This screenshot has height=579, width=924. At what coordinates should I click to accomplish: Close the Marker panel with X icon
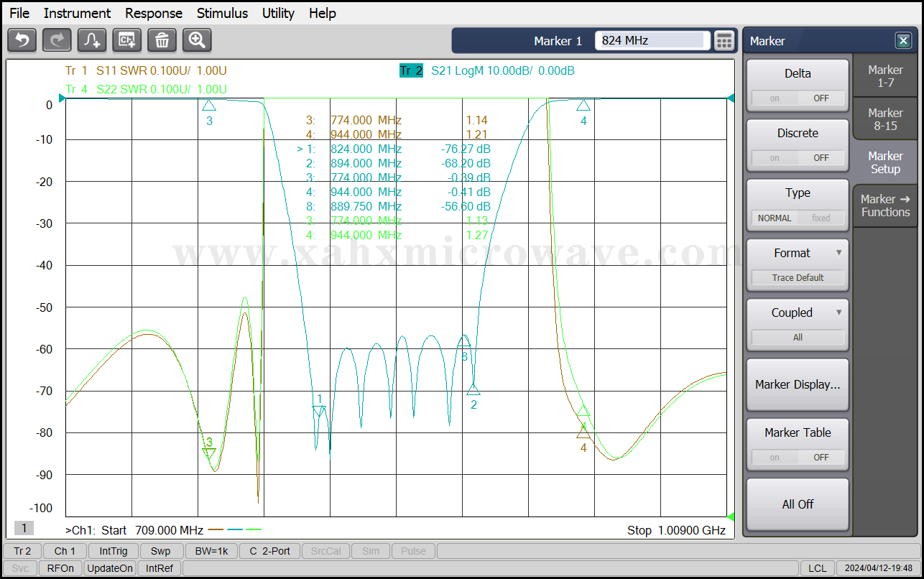(902, 41)
